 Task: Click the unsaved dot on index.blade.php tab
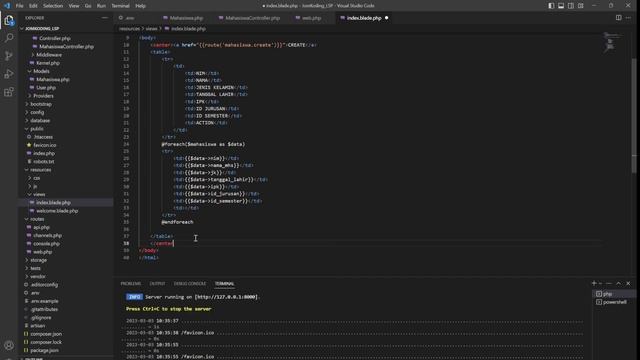(386, 18)
